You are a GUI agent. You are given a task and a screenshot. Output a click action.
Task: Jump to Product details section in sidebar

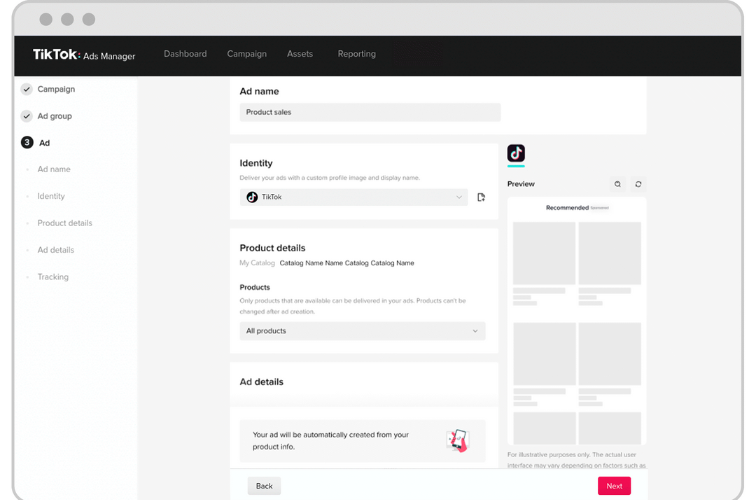click(65, 223)
